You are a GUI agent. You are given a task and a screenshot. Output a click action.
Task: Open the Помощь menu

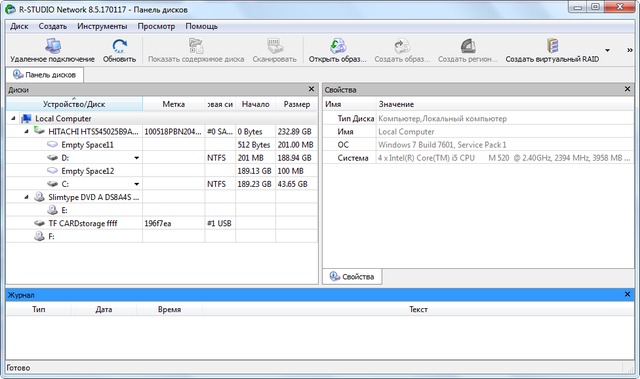(202, 26)
